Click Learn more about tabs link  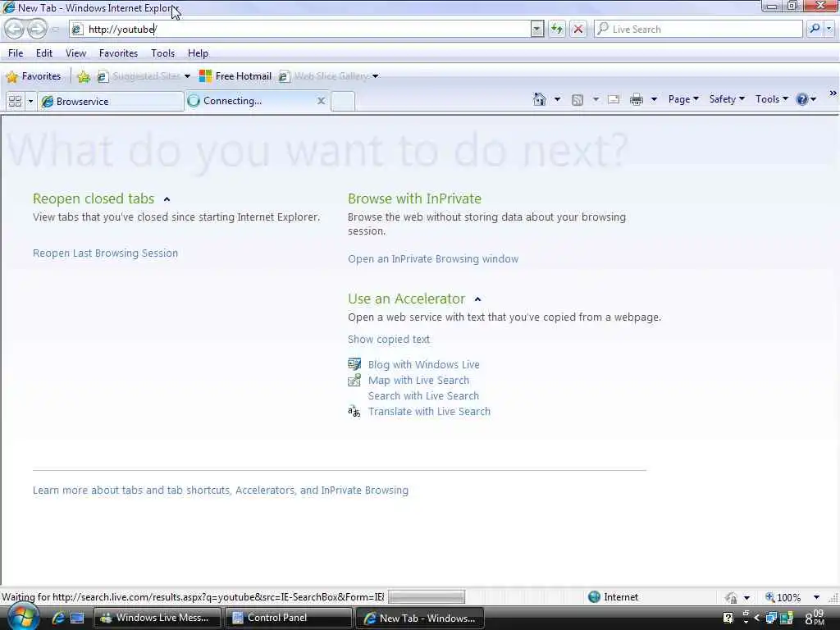click(220, 491)
